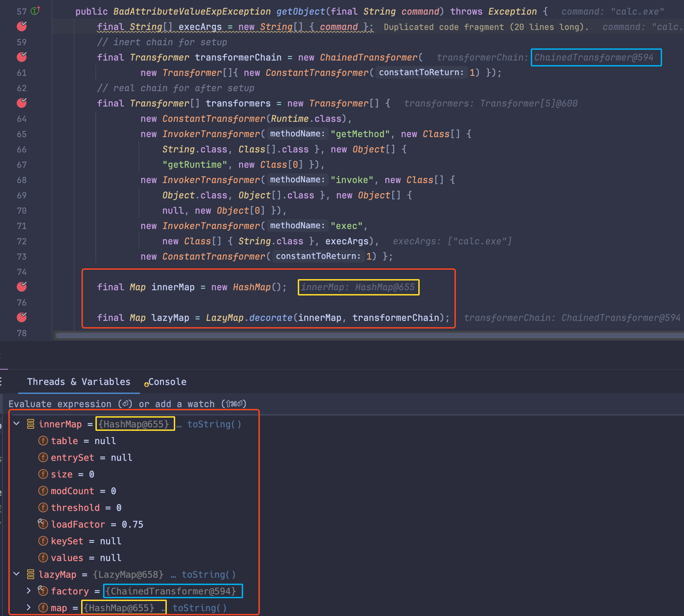Screen dimensions: 684x616
Task: Toggle the breakpoint on the execArgs line
Action: pos(22,26)
